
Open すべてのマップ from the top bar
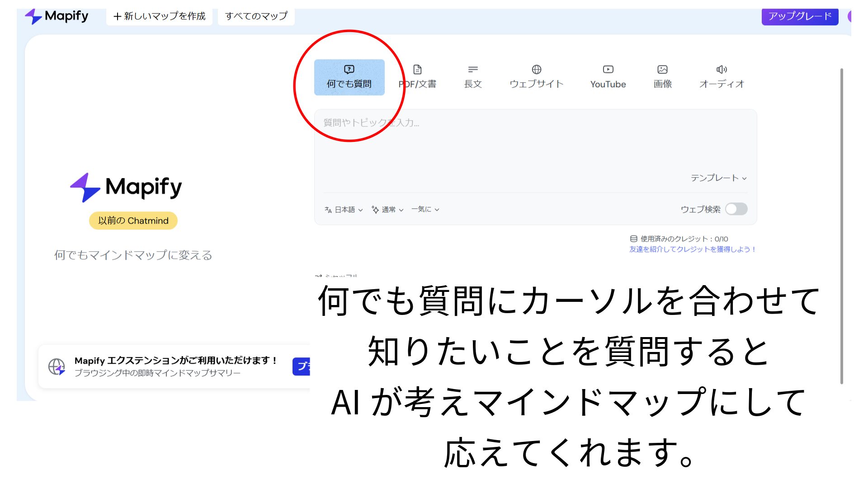256,16
